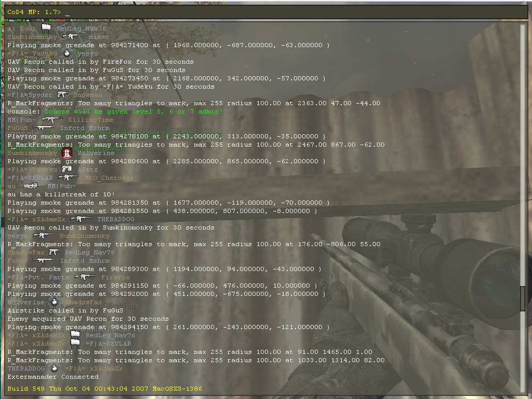
Task: Click R_MarkFragments line ending 2363.00 47.00 -44.00
Action: [194, 103]
